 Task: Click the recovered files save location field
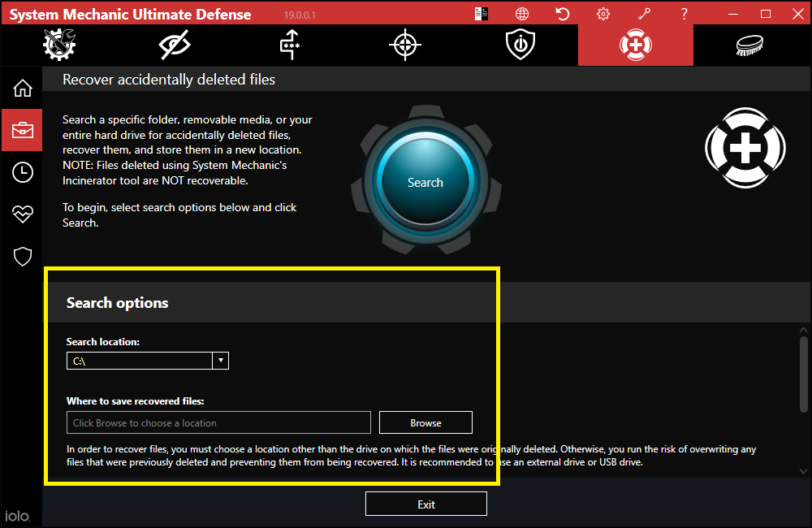(218, 422)
